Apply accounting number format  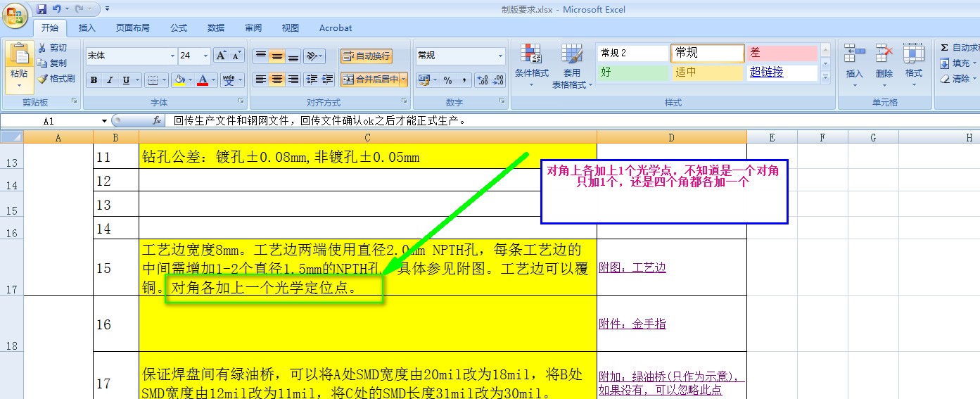pos(426,80)
